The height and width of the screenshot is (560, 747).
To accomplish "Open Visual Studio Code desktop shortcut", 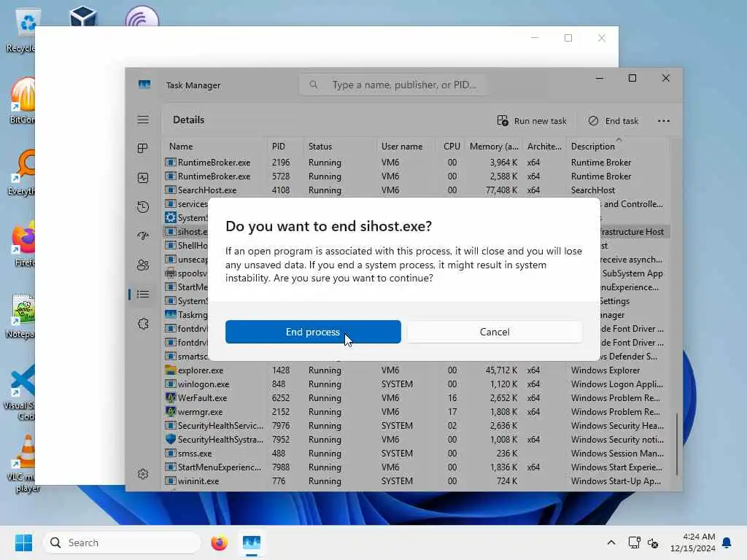I will point(21,392).
